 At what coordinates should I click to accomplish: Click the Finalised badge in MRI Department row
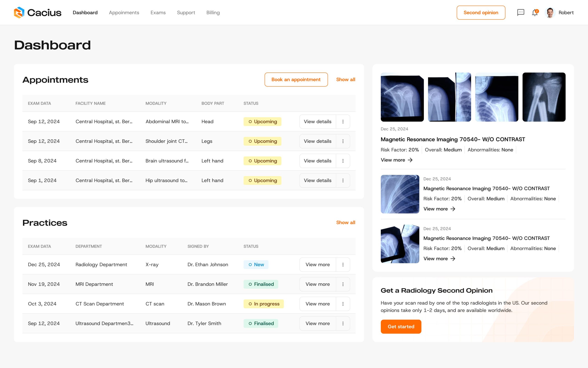click(261, 284)
